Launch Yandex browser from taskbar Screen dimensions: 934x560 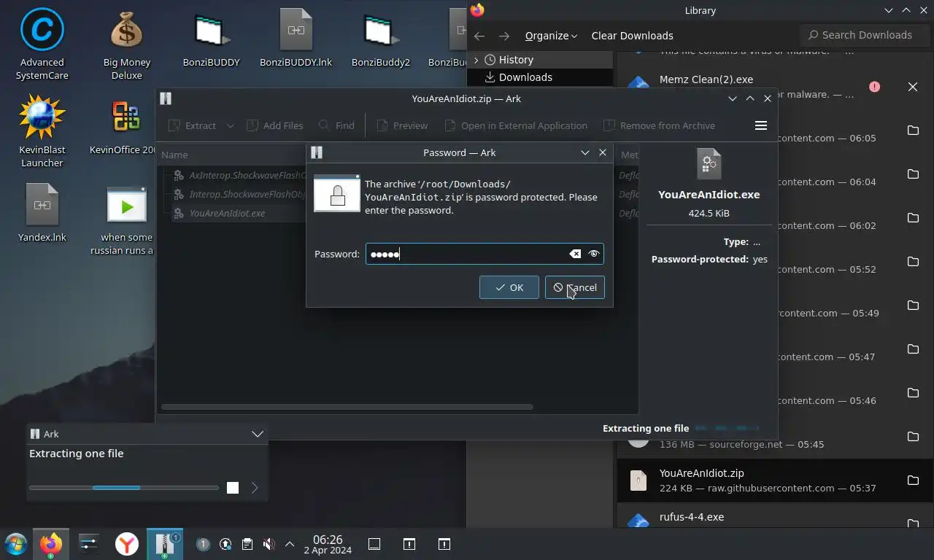click(127, 544)
